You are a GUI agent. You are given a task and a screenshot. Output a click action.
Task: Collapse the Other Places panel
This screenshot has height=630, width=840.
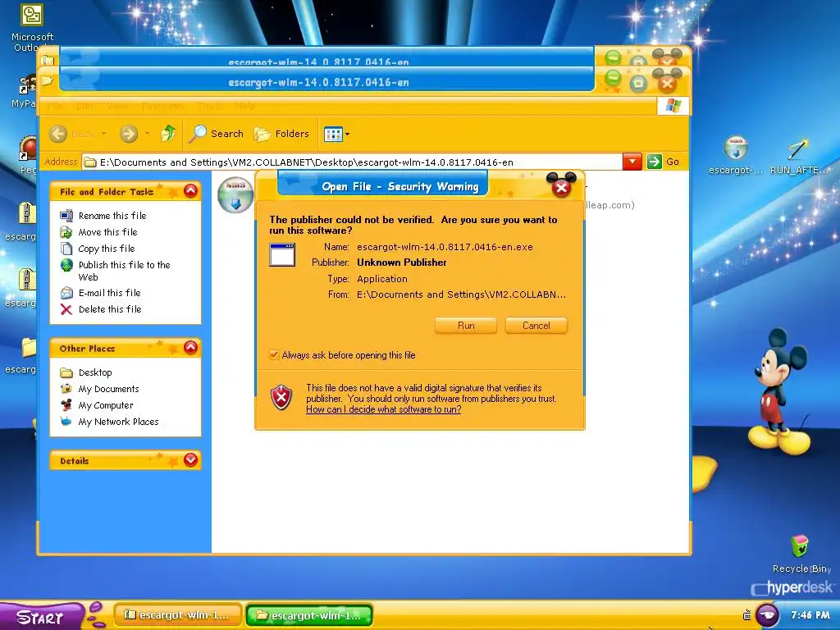190,348
